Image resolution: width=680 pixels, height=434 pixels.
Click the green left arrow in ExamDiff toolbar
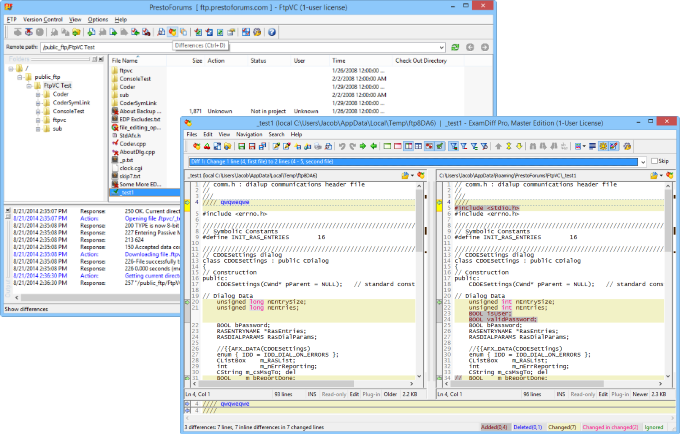373,147
